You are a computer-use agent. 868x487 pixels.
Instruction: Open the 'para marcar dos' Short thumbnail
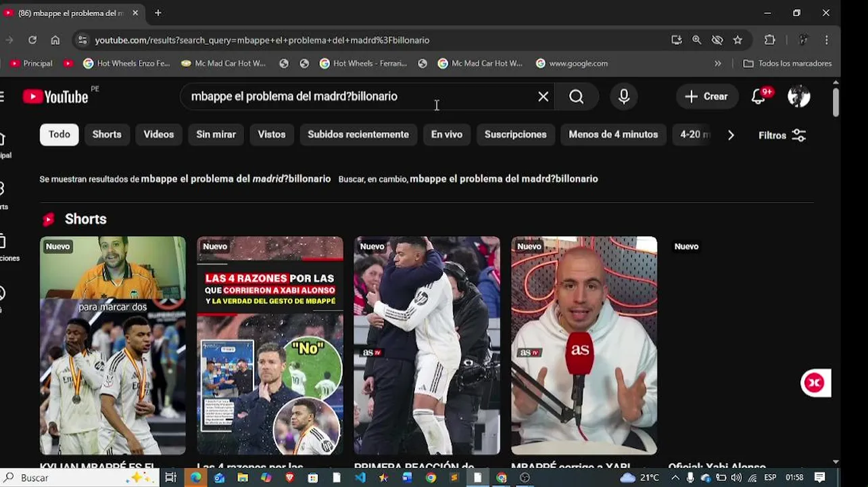[x=112, y=346]
